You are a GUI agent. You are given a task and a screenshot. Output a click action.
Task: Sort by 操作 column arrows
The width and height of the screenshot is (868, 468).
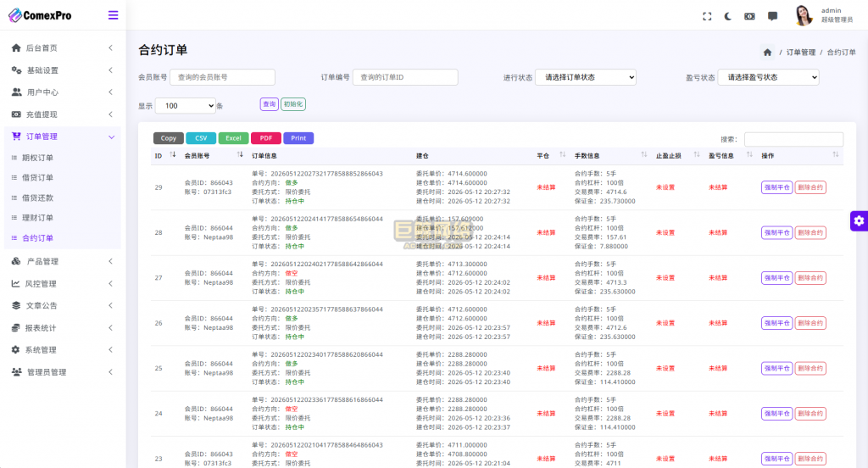click(x=835, y=154)
